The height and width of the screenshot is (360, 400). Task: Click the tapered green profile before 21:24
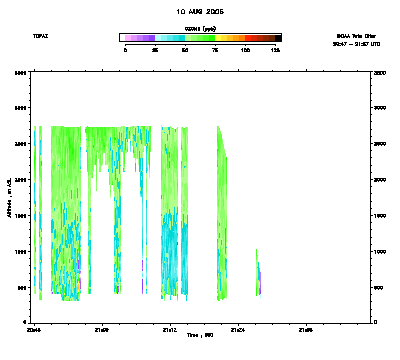click(222, 213)
